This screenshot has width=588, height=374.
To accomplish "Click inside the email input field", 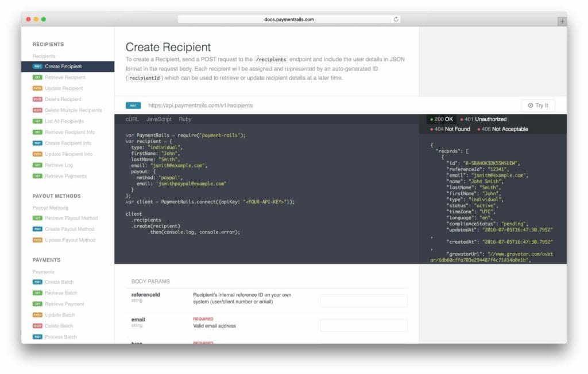I will click(365, 326).
